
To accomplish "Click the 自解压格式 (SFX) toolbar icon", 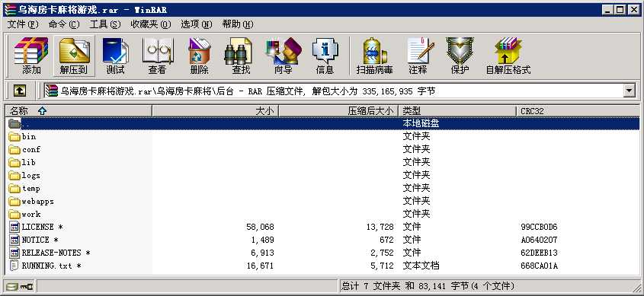I will [x=508, y=56].
